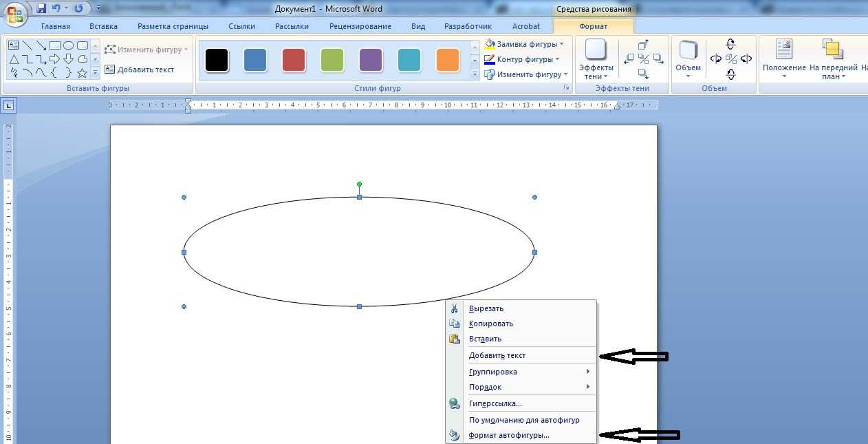
Task: Pick the arrow line shape
Action: click(x=41, y=45)
